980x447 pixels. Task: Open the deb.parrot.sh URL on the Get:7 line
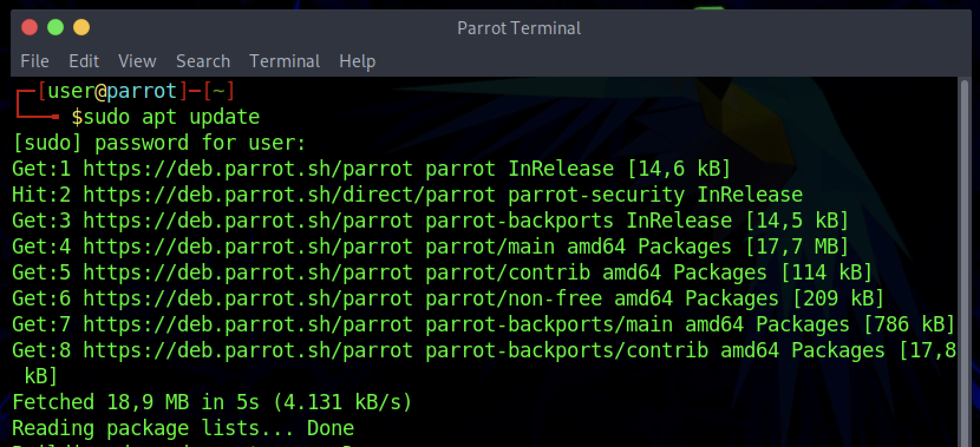[248, 324]
